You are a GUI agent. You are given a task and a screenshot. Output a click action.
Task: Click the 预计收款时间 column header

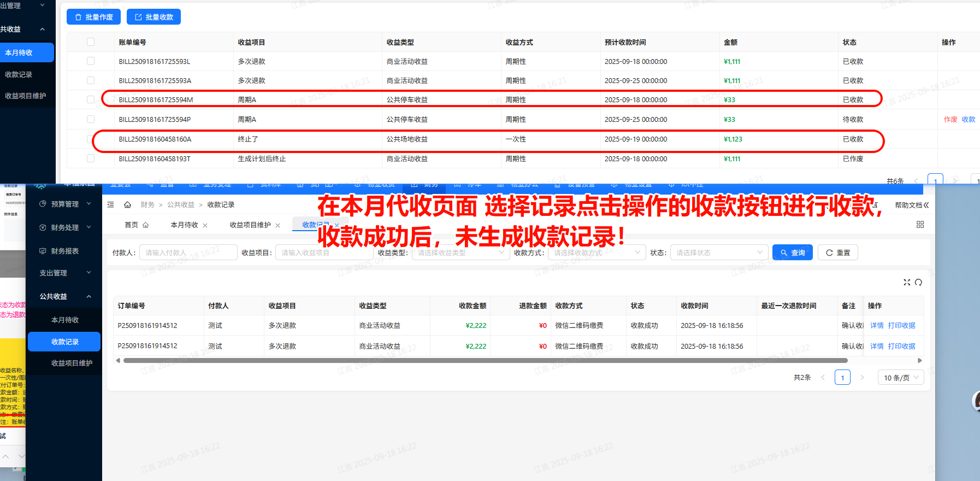[x=625, y=42]
